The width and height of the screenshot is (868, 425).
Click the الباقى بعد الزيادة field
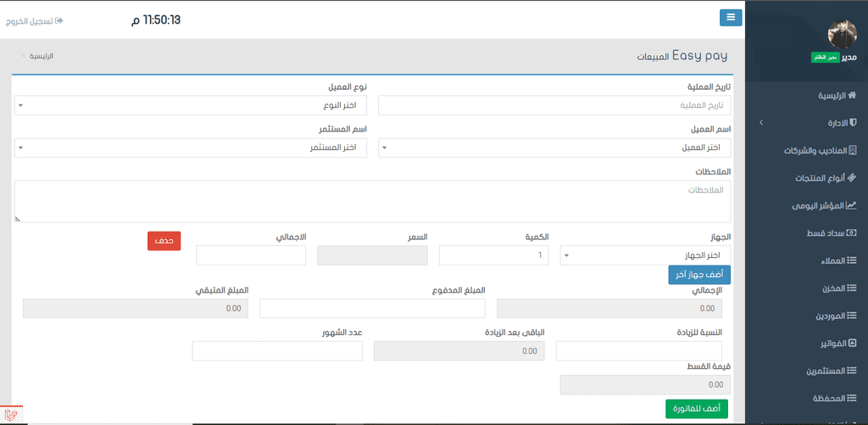tap(459, 351)
